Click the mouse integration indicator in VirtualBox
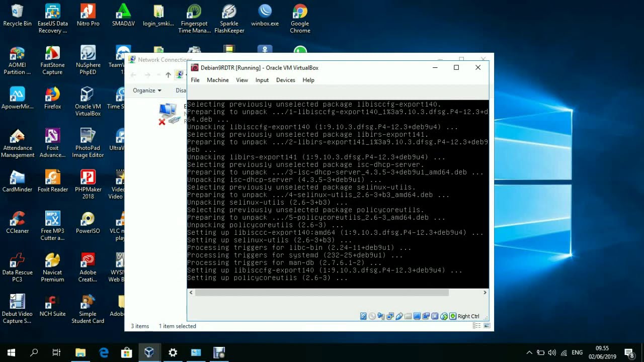Viewport: 644px width, 362px height. tap(444, 316)
